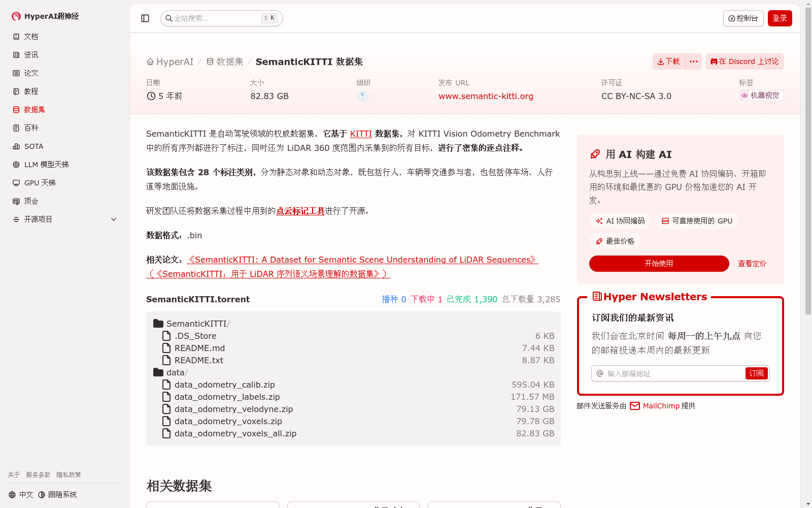Click the 机器视觉 tag

tap(761, 96)
